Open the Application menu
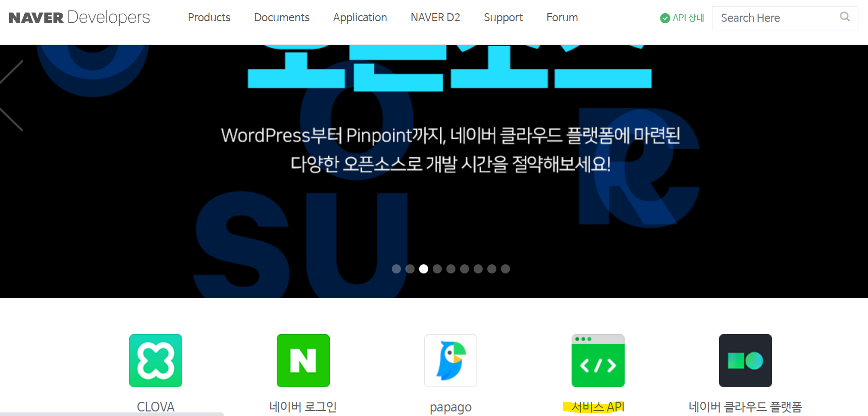Viewport: 868px width, 416px height. tap(360, 18)
